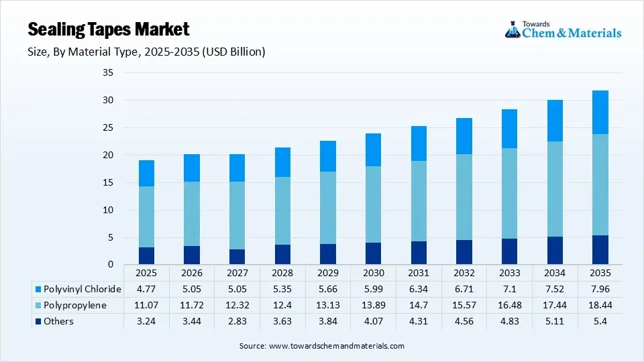Screen dimensions: 644x362
Task: Click the 14.7 table cell
Action: click(419, 306)
